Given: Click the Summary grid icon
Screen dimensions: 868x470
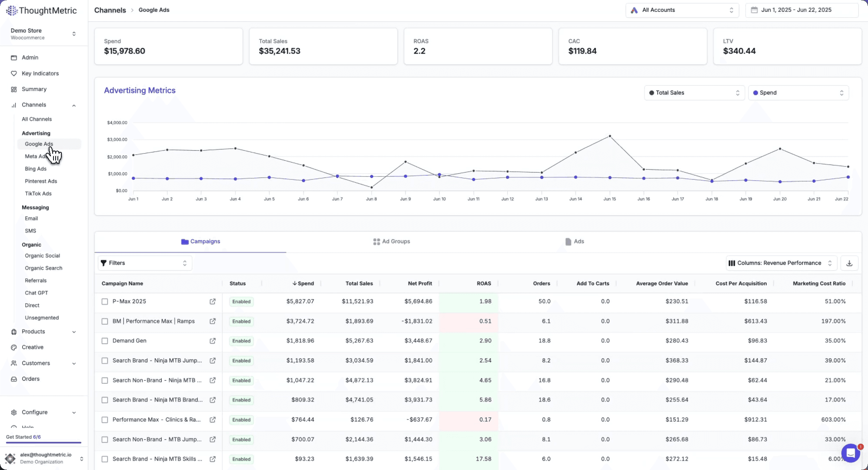Looking at the screenshot, I should 14,89.
